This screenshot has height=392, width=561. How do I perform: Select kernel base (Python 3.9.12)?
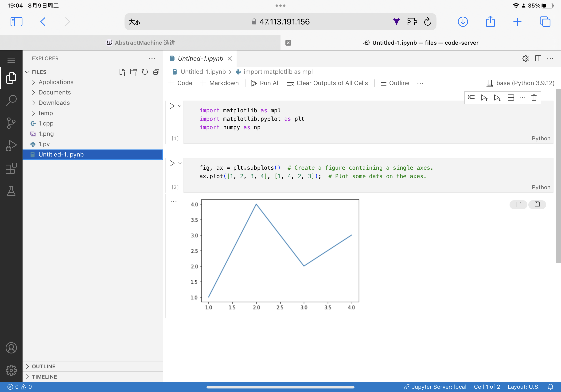click(x=520, y=83)
